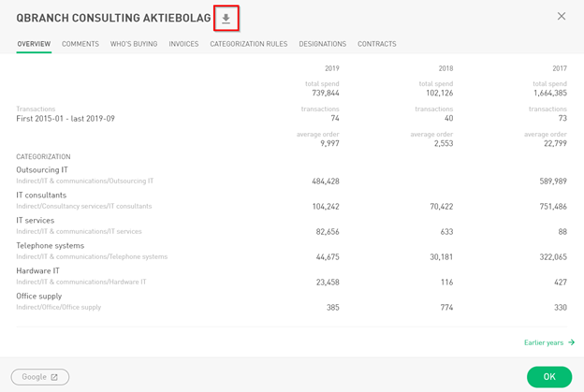Click the 2017 year column header
584x392 pixels.
(x=559, y=68)
